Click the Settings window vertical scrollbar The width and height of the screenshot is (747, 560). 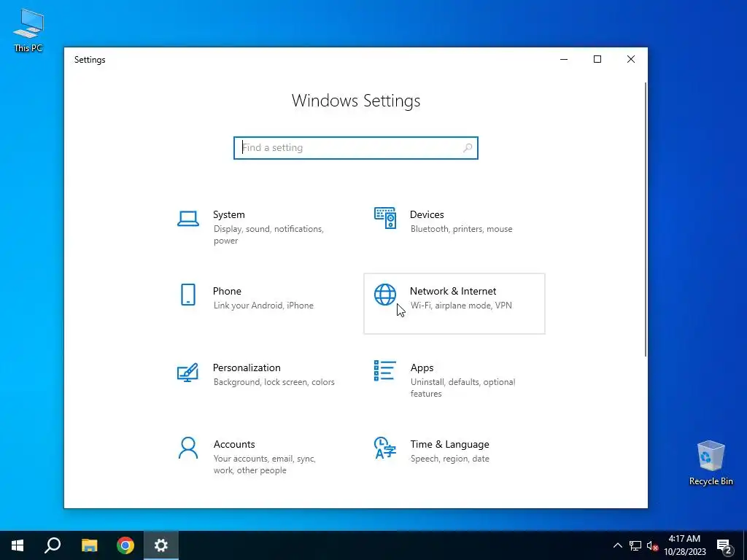click(x=646, y=219)
